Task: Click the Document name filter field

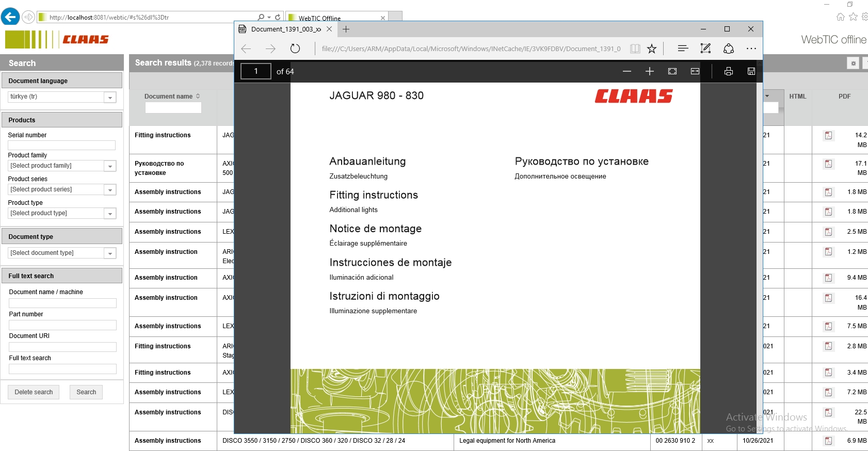Action: click(x=173, y=107)
